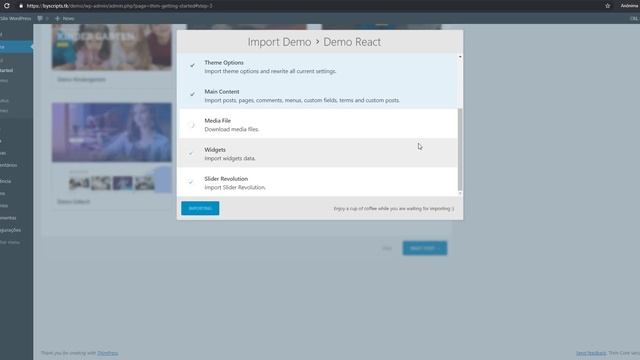
Task: Select the "Theme Options" row title
Action: 224,62
